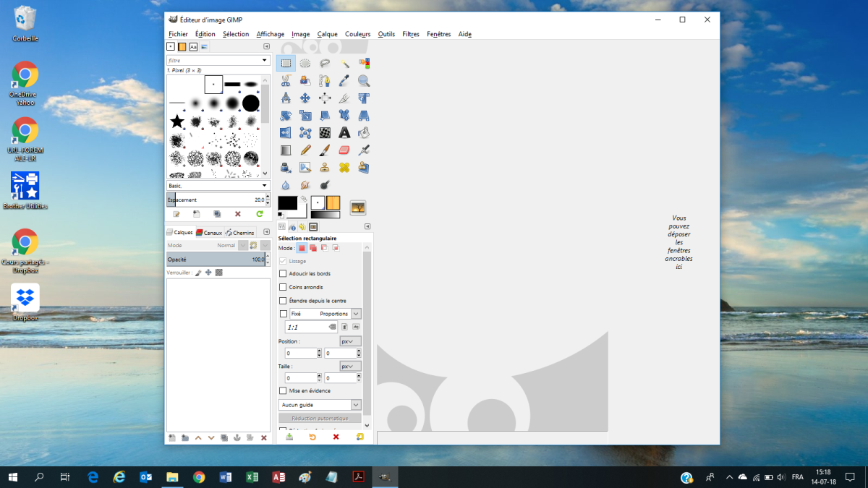Select the Gradient blend tool
This screenshot has width=868, height=488.
(286, 150)
